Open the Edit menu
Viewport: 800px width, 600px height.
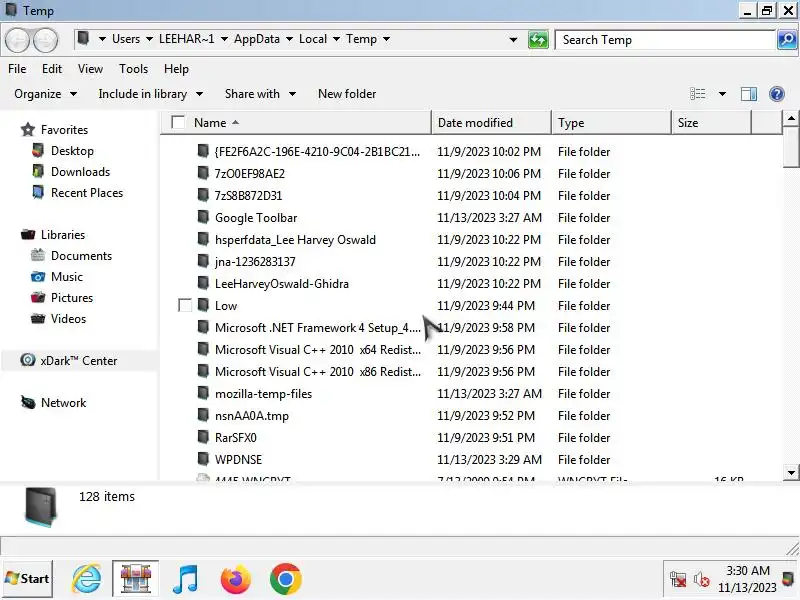pos(52,69)
